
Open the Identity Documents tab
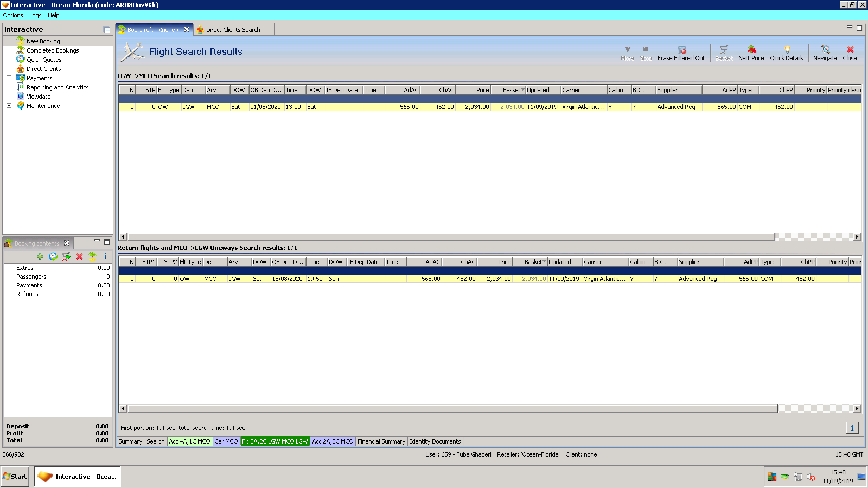(435, 442)
